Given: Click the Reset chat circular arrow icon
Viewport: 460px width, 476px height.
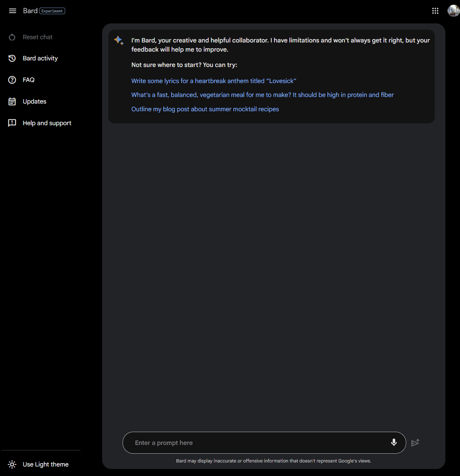Looking at the screenshot, I should (12, 37).
